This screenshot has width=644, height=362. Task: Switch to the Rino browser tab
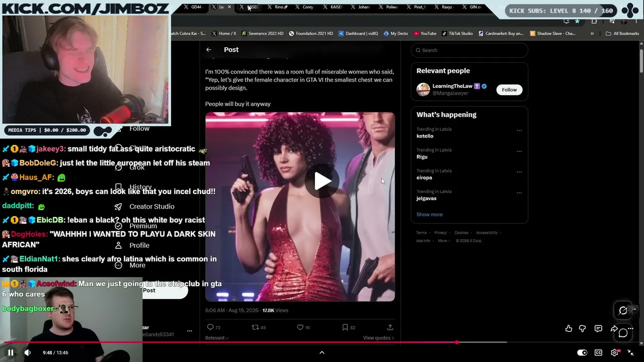click(x=278, y=7)
